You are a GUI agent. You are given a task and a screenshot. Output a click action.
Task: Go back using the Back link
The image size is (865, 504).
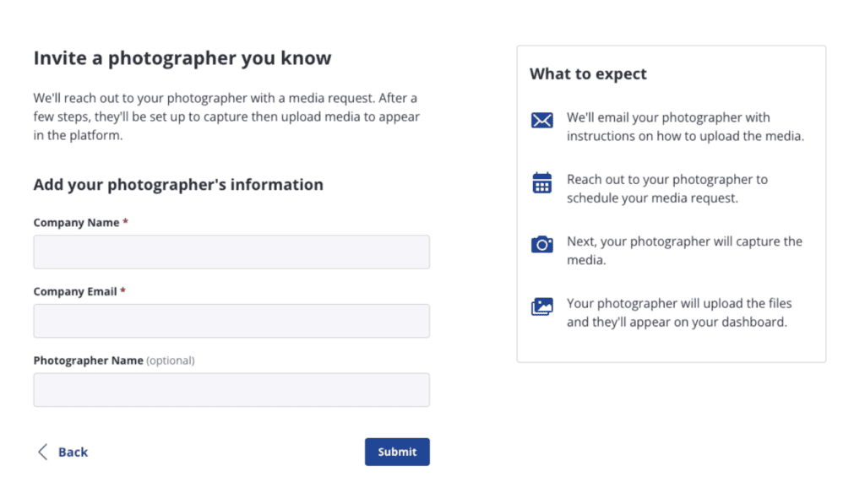(x=73, y=452)
